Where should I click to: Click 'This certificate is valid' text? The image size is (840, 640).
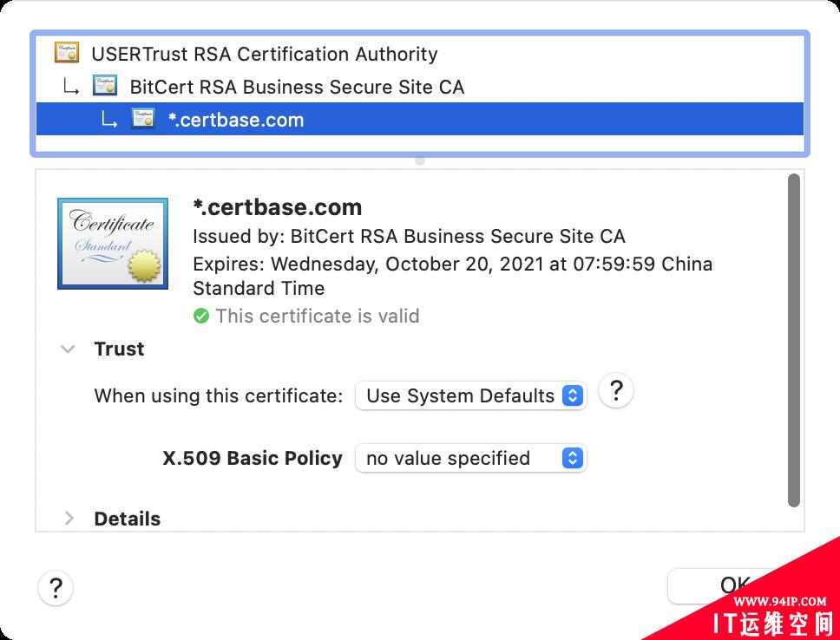point(318,316)
